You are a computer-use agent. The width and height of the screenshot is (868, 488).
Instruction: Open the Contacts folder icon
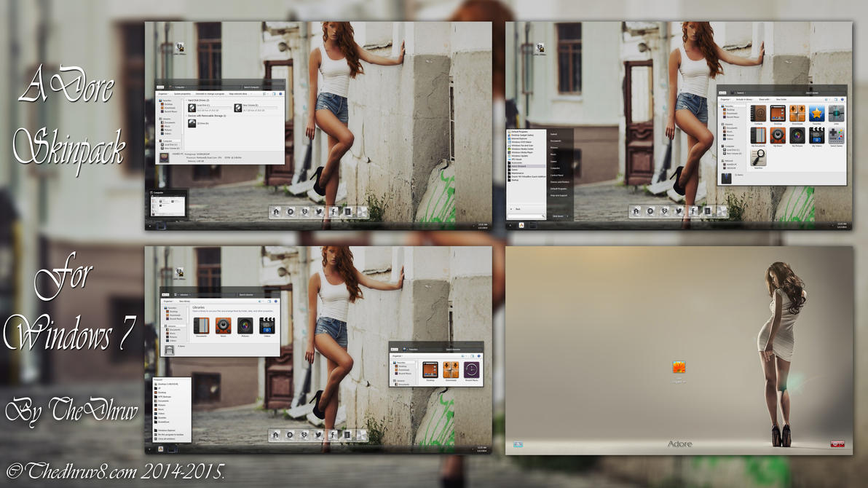759,114
